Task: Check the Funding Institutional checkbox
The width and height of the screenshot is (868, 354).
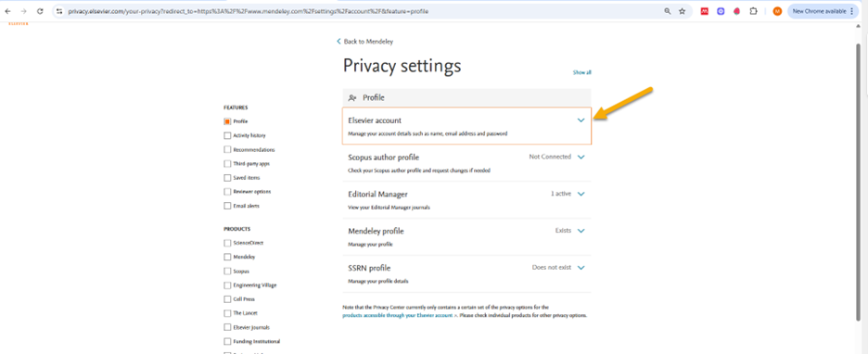Action: 227,341
